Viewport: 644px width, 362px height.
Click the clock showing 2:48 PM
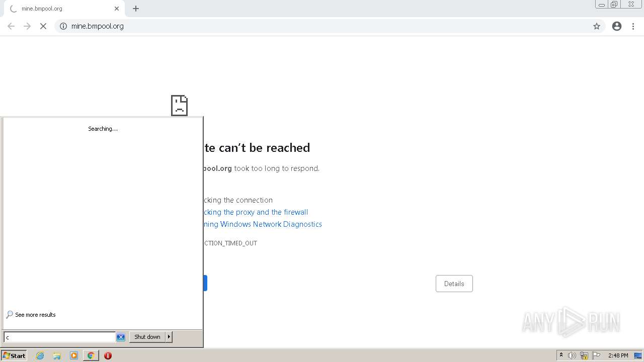point(618,355)
